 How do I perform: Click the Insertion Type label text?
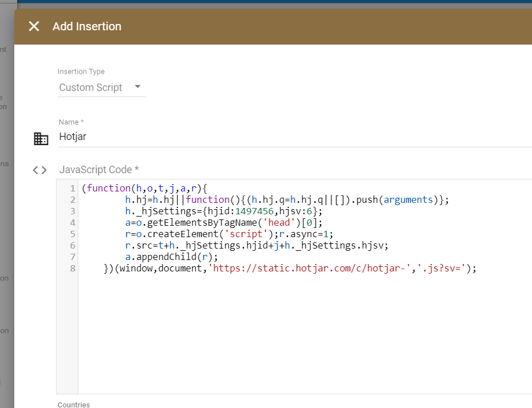(81, 71)
